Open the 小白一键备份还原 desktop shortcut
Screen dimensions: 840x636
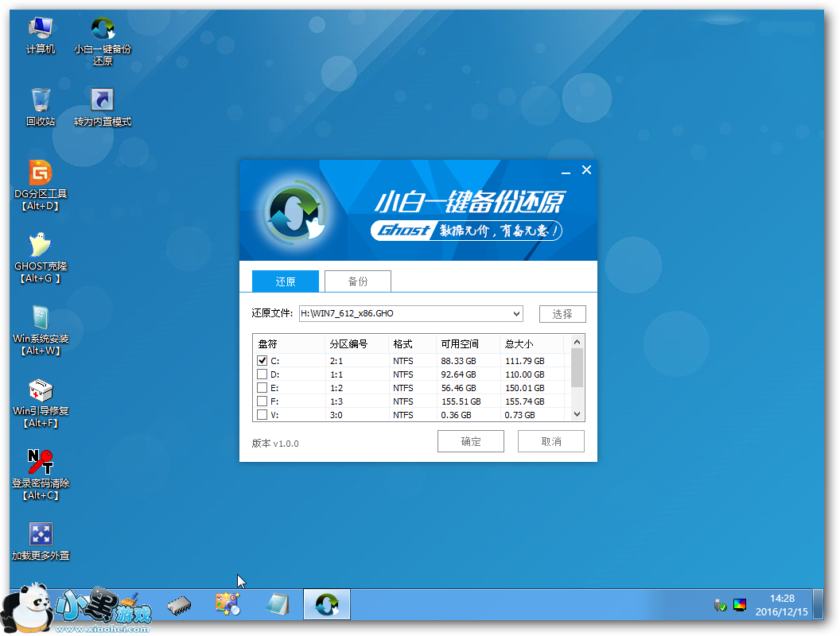pyautogui.click(x=103, y=29)
